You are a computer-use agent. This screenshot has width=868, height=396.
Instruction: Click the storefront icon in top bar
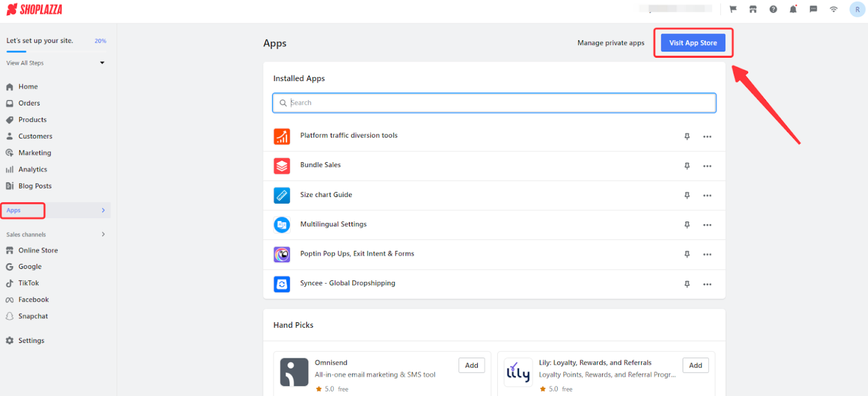click(753, 10)
